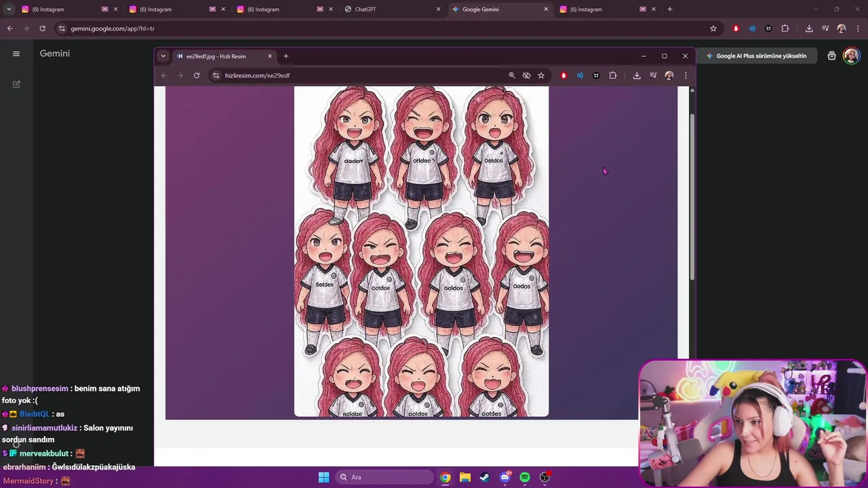This screenshot has width=868, height=488.
Task: Reload the hizliresim.com page
Action: 197,75
